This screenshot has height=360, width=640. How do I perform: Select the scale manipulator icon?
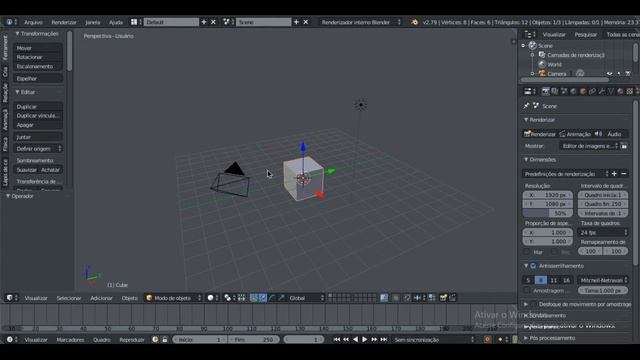[x=281, y=298]
